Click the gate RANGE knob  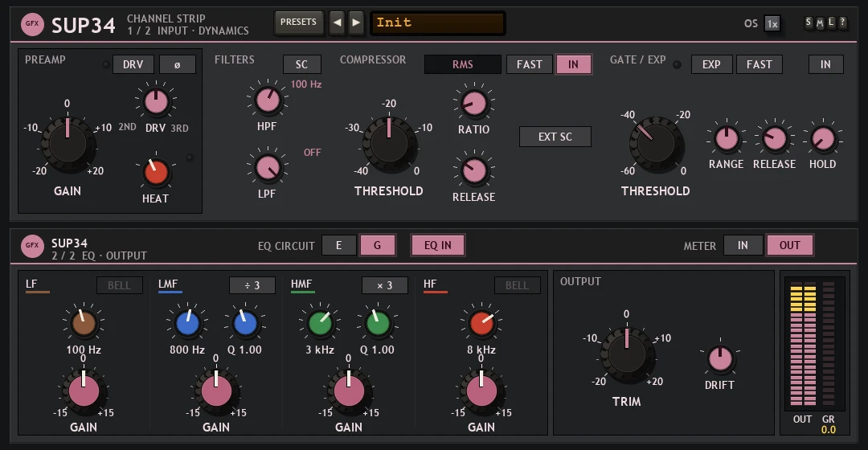727,138
